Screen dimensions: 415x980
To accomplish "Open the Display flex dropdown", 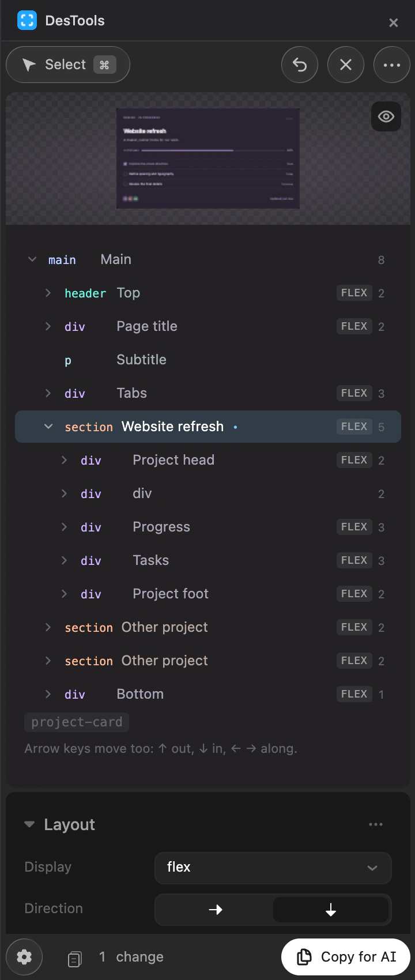I will (273, 868).
